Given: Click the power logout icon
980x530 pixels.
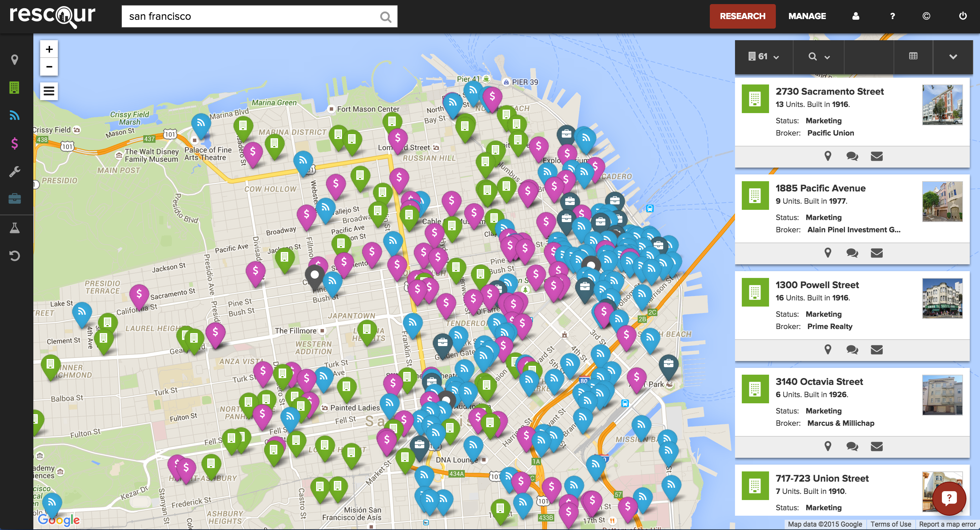Looking at the screenshot, I should tap(963, 16).
